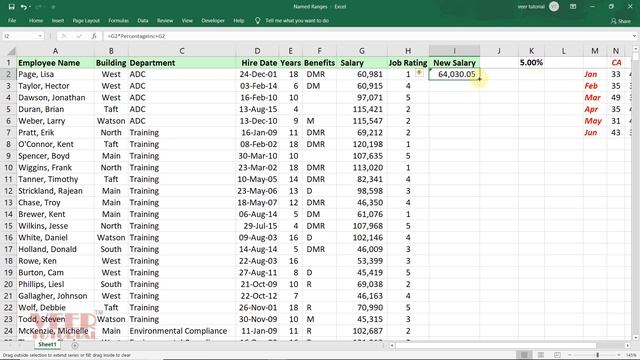Click the vertical scrollbar up arrow
Screen dimensions: 640x360
636,49
